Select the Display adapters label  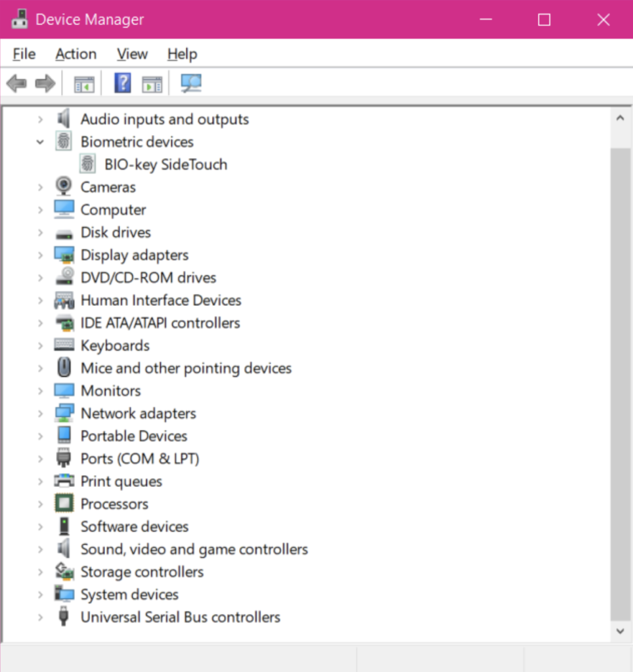click(135, 255)
